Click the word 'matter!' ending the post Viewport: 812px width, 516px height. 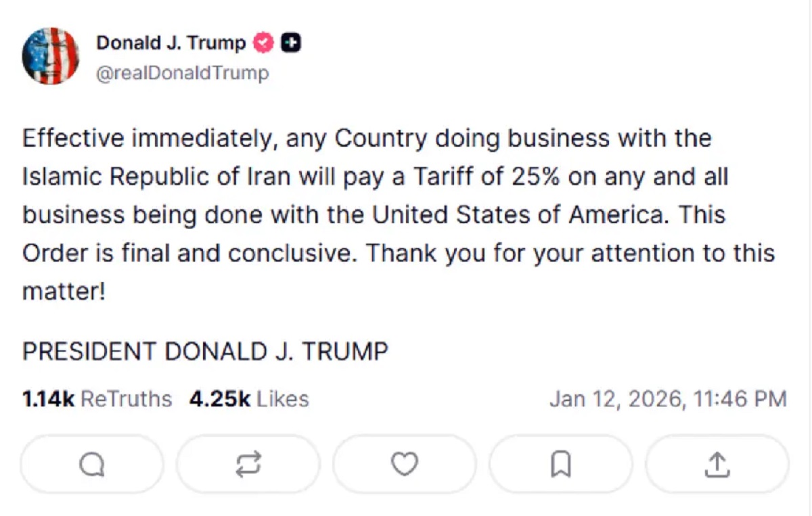(x=64, y=291)
